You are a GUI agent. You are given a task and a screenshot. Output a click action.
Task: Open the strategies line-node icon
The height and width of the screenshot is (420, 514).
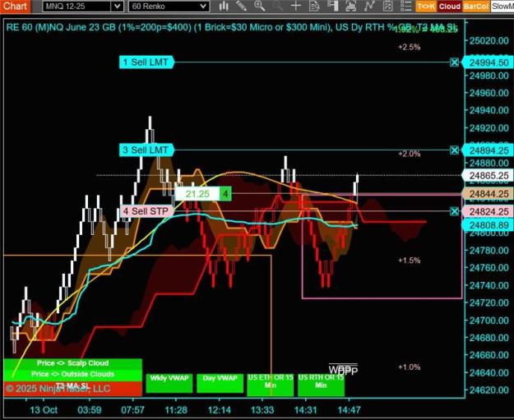tap(369, 6)
